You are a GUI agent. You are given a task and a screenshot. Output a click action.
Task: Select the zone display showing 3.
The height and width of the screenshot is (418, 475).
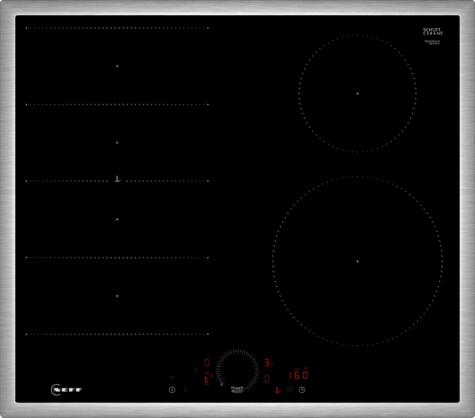point(268,362)
